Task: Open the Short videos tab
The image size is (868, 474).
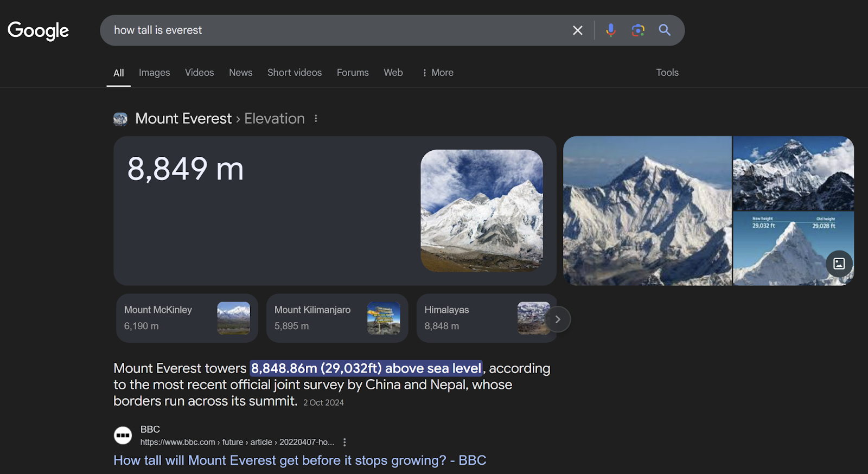Action: pos(295,73)
